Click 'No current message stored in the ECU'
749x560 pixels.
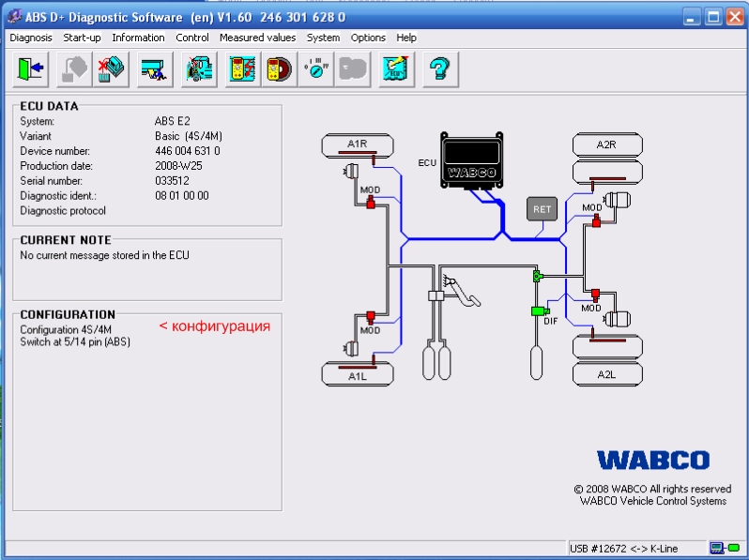click(x=104, y=255)
